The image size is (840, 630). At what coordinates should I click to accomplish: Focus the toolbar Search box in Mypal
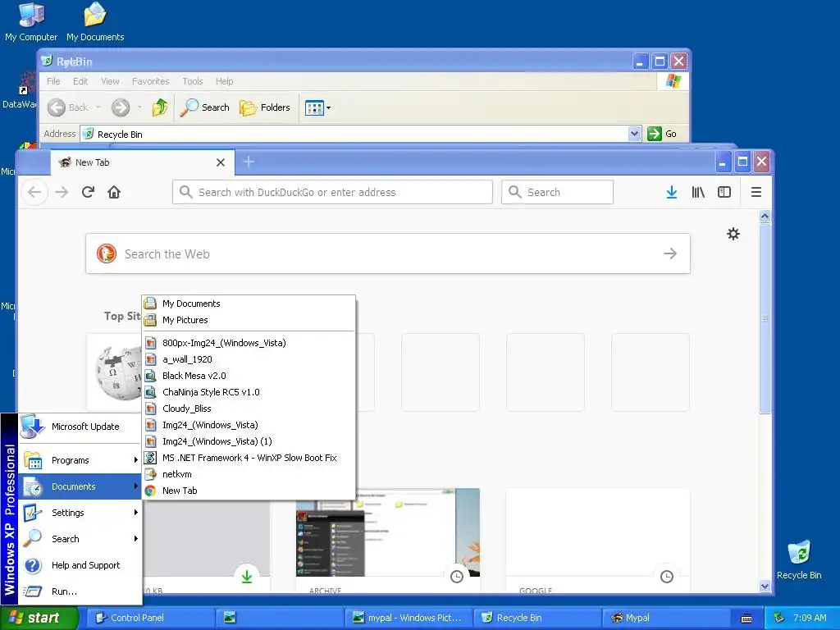(x=557, y=192)
